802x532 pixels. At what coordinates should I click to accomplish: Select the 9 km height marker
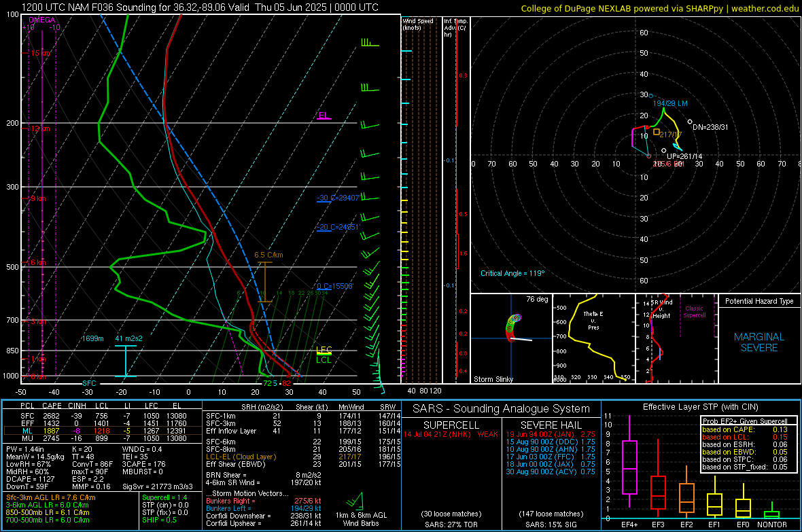(x=38, y=198)
